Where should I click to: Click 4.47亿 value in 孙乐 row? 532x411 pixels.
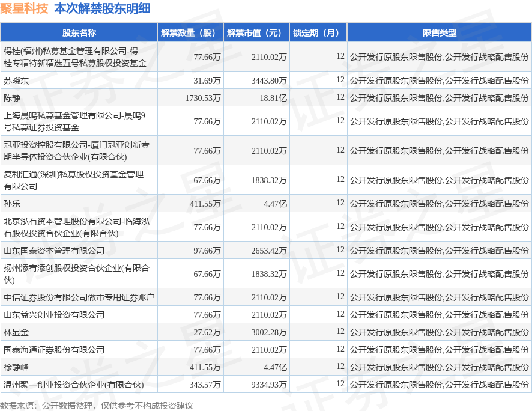(276, 204)
